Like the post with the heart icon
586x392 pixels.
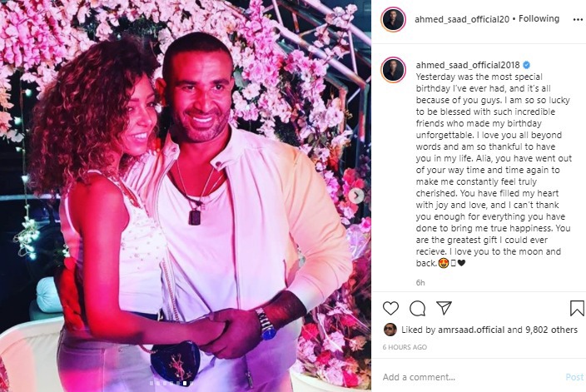390,308
